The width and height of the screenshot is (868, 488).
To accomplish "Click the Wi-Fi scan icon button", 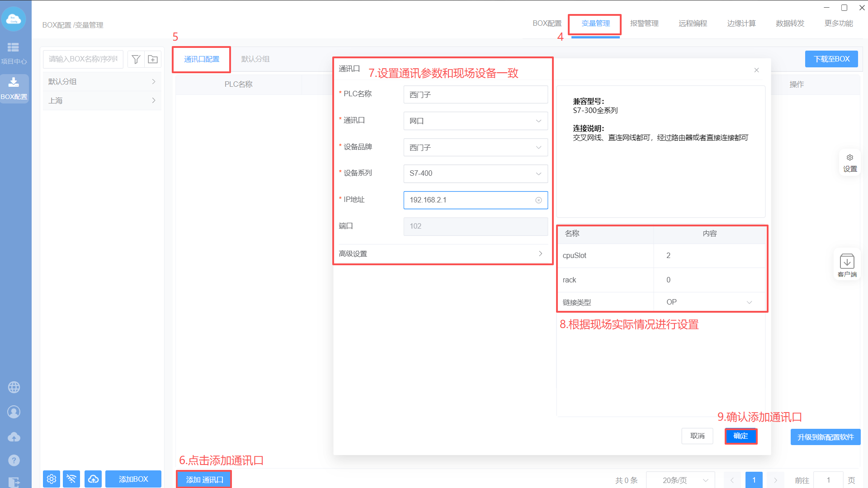I will click(72, 479).
